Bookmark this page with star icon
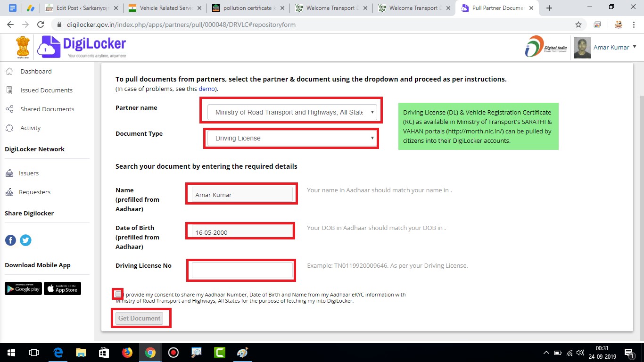This screenshot has height=362, width=644. [578, 25]
